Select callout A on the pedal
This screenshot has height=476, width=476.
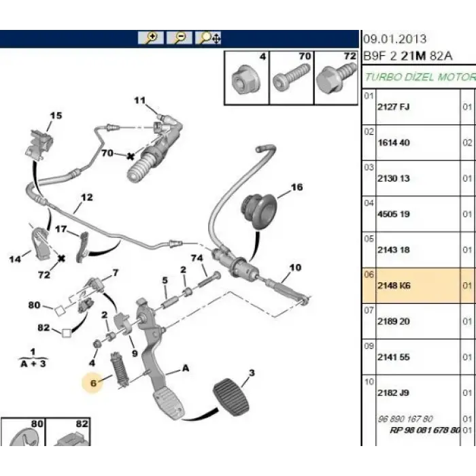[x=186, y=369]
